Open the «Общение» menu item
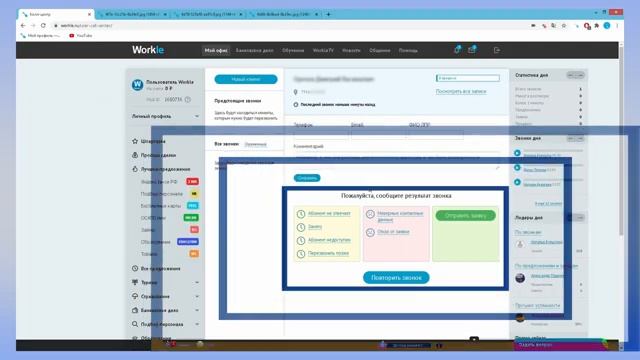 pos(380,50)
